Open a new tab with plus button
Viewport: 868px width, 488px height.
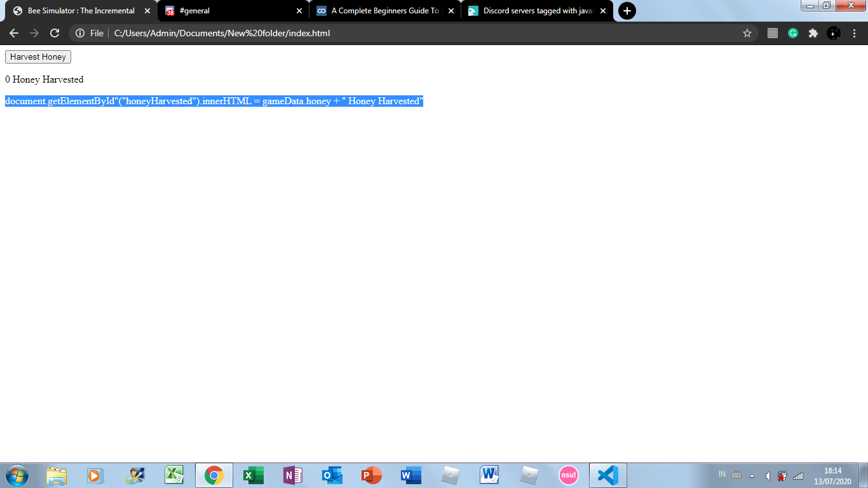point(627,11)
